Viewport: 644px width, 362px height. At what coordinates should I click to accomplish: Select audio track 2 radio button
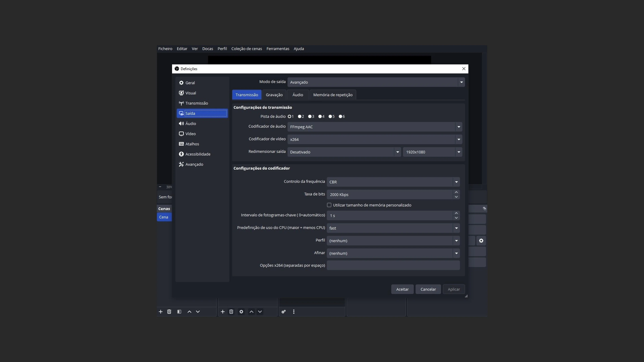pos(300,116)
